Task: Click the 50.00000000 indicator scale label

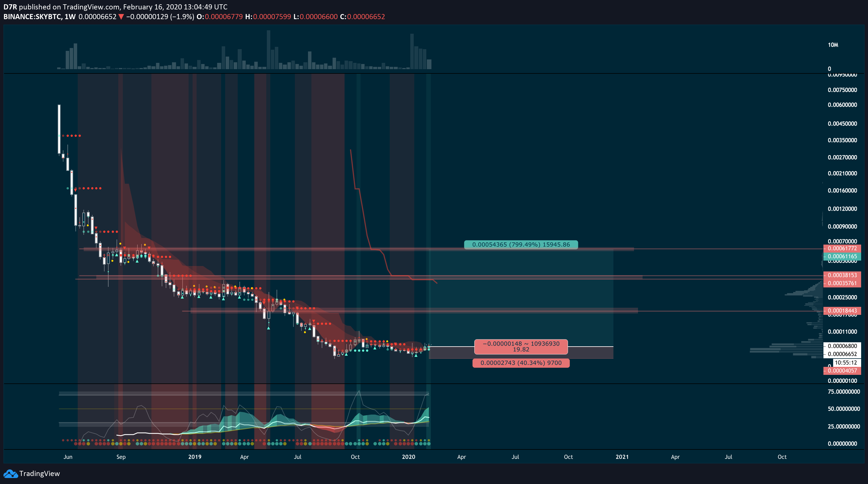Action: click(844, 409)
